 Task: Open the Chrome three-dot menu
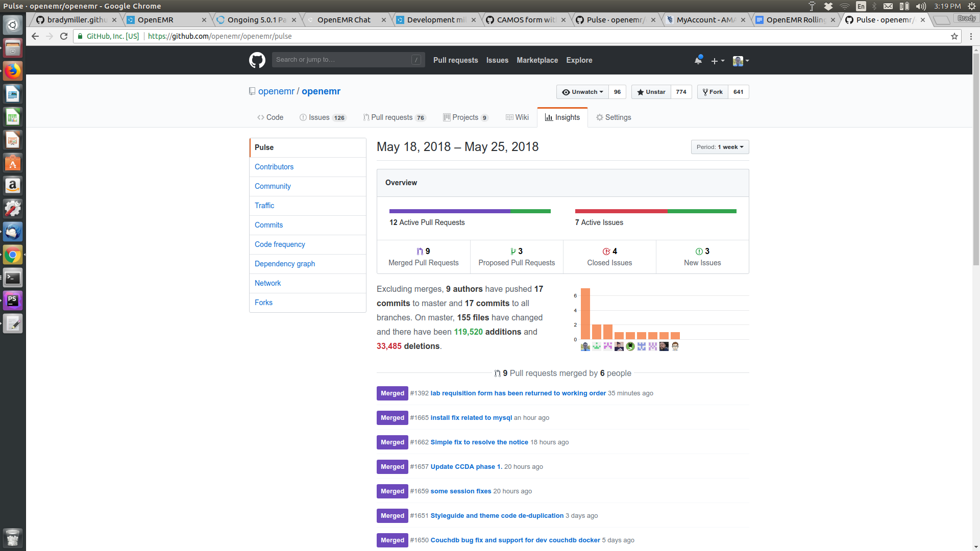(x=971, y=36)
